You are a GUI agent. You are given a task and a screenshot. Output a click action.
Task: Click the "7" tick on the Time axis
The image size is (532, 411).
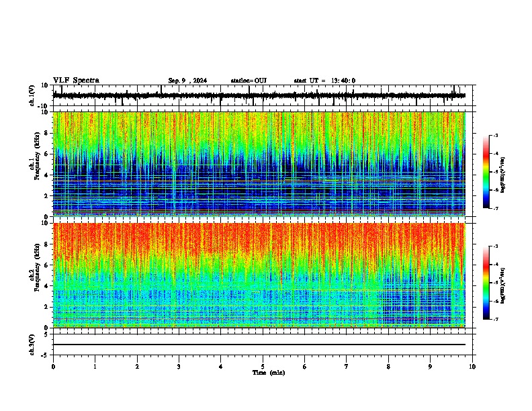[x=347, y=367]
